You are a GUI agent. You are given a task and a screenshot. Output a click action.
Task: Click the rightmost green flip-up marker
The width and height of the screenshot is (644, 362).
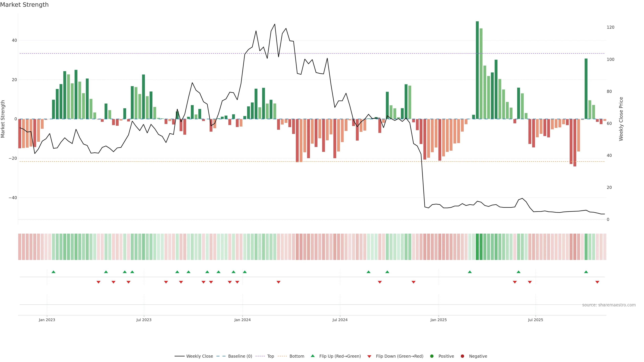tap(586, 272)
